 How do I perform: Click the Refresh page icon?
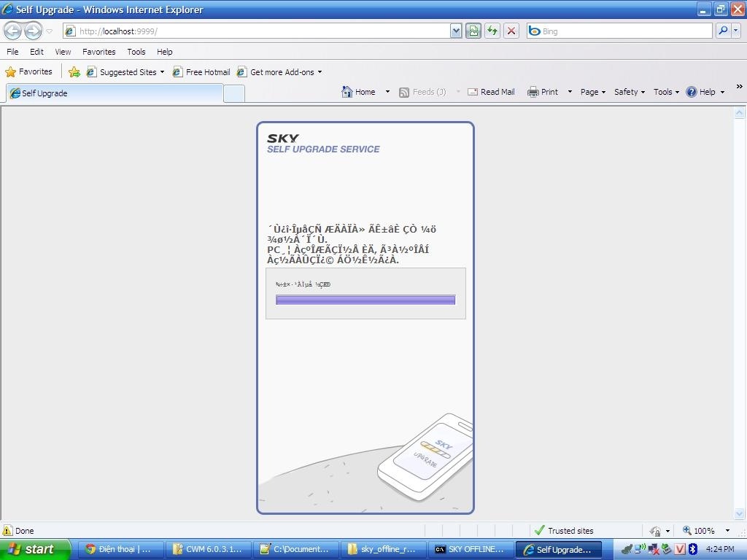pyautogui.click(x=492, y=31)
